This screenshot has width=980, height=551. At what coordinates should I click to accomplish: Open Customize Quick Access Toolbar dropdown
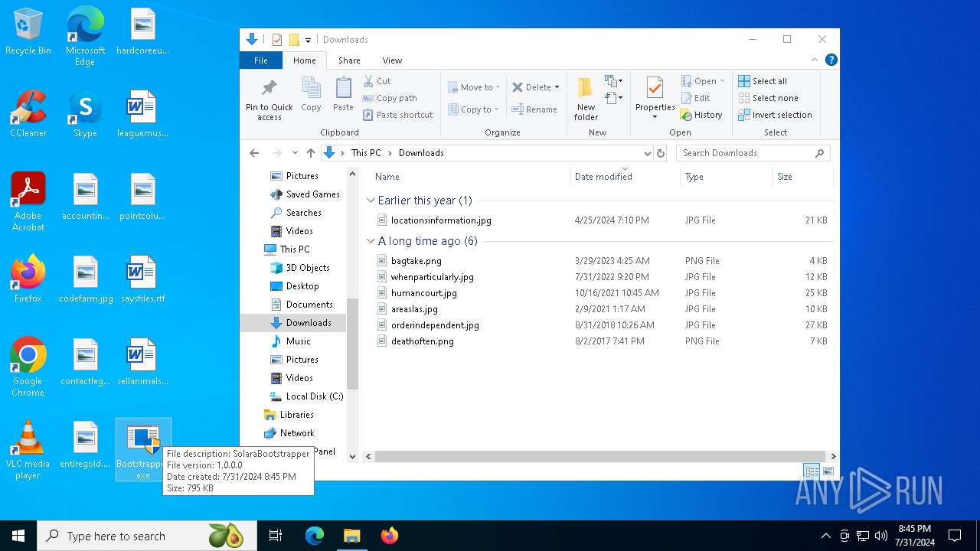coord(308,40)
